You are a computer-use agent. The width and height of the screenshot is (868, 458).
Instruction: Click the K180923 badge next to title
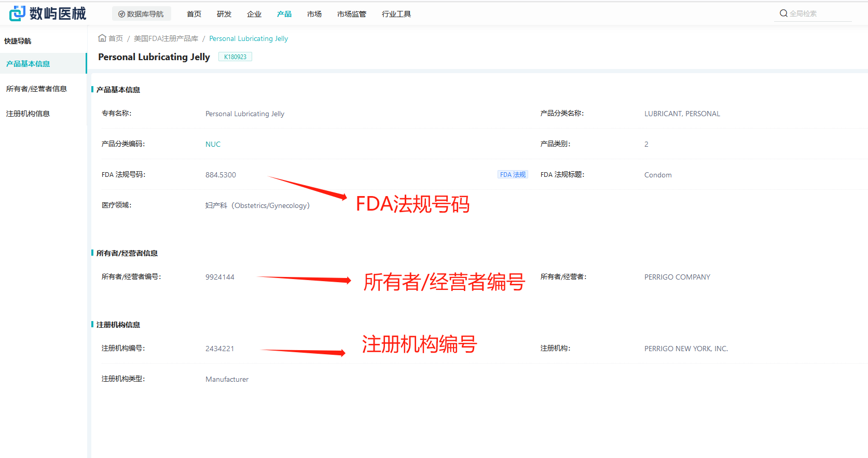pyautogui.click(x=235, y=57)
